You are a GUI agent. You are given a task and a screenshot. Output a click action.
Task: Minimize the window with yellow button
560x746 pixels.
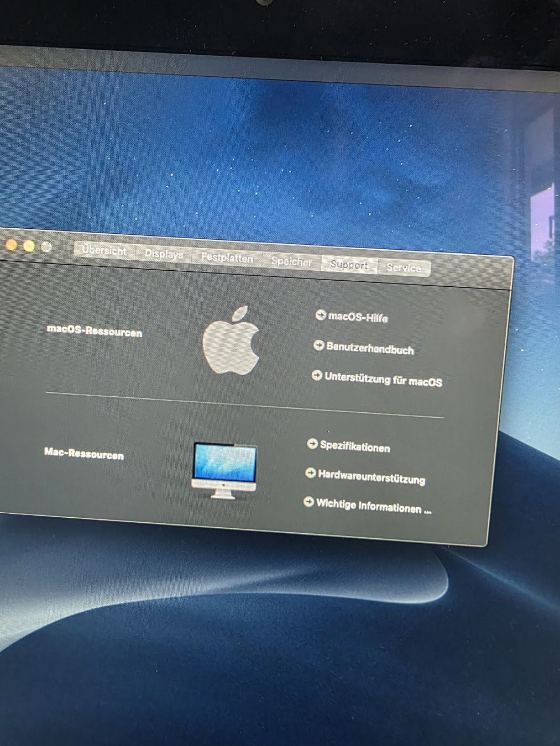pyautogui.click(x=29, y=246)
